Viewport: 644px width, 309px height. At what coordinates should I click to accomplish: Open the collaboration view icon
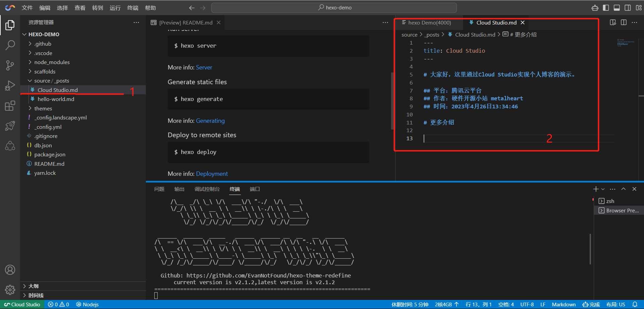10,146
